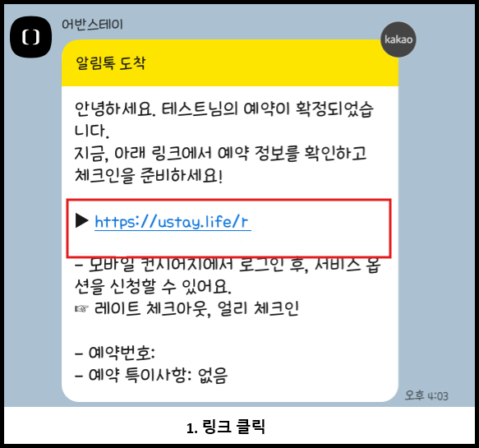The width and height of the screenshot is (479, 448).
Task: Click the 체크인을 준비하세요! text line
Action: click(149, 176)
